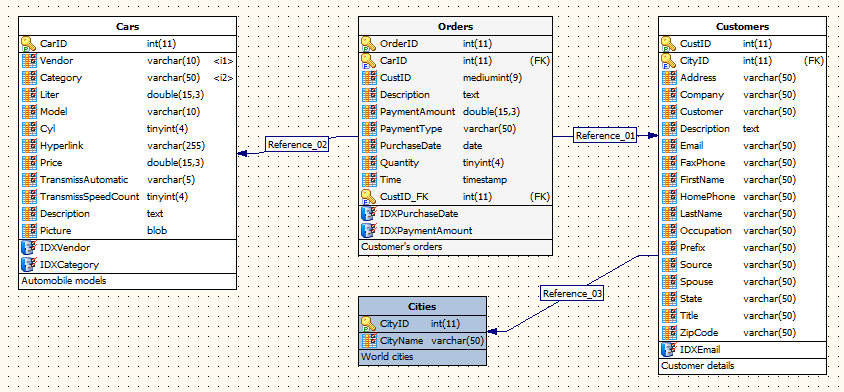Viewport: 844px width, 392px height.
Task: Click the PaymentType column name
Action: point(411,129)
